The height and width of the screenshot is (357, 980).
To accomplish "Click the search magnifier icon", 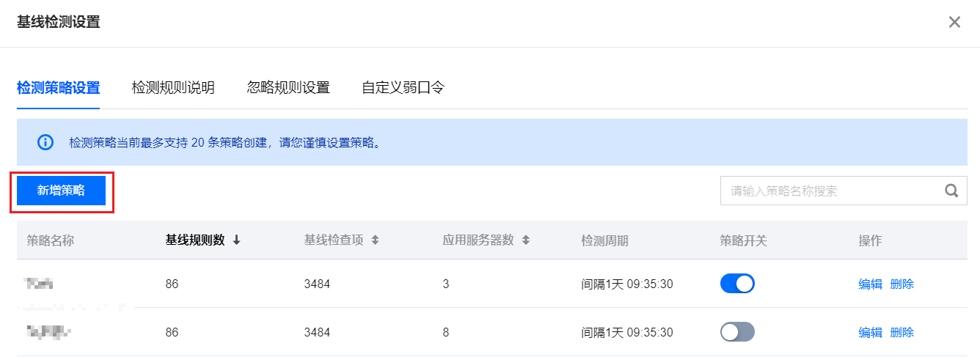I will (x=951, y=191).
